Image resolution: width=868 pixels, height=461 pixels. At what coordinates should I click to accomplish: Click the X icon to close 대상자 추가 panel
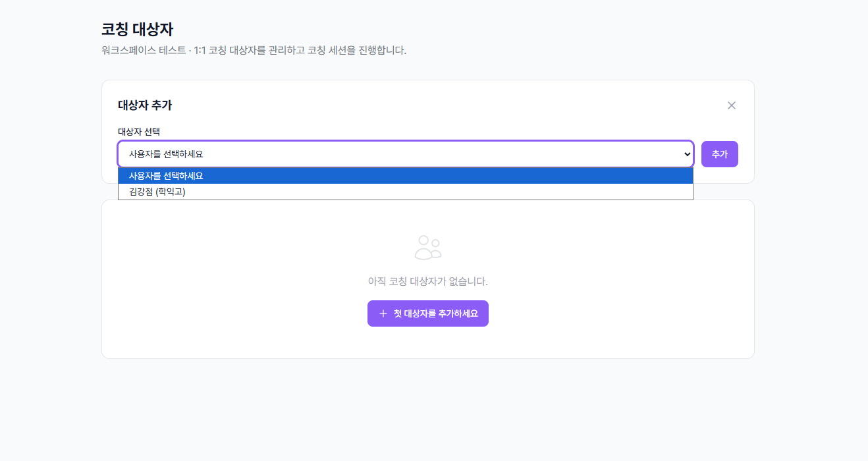pos(731,105)
